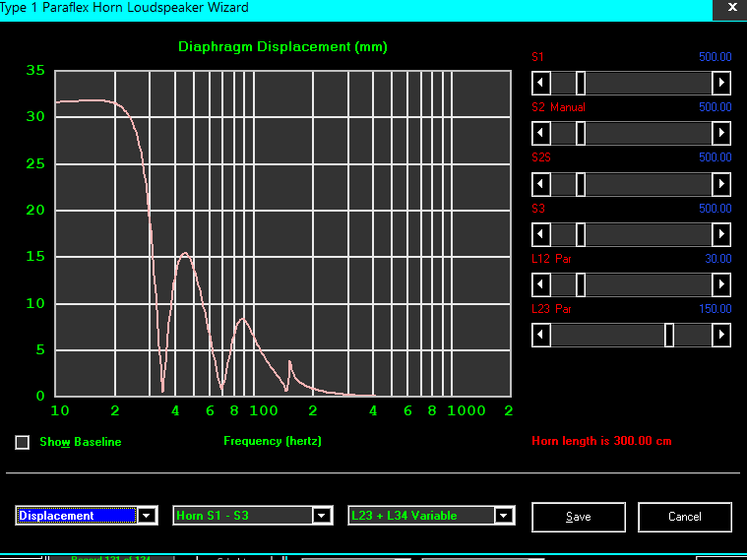Increase L23 Par with right arrow
The height and width of the screenshot is (560, 747).
point(721,335)
